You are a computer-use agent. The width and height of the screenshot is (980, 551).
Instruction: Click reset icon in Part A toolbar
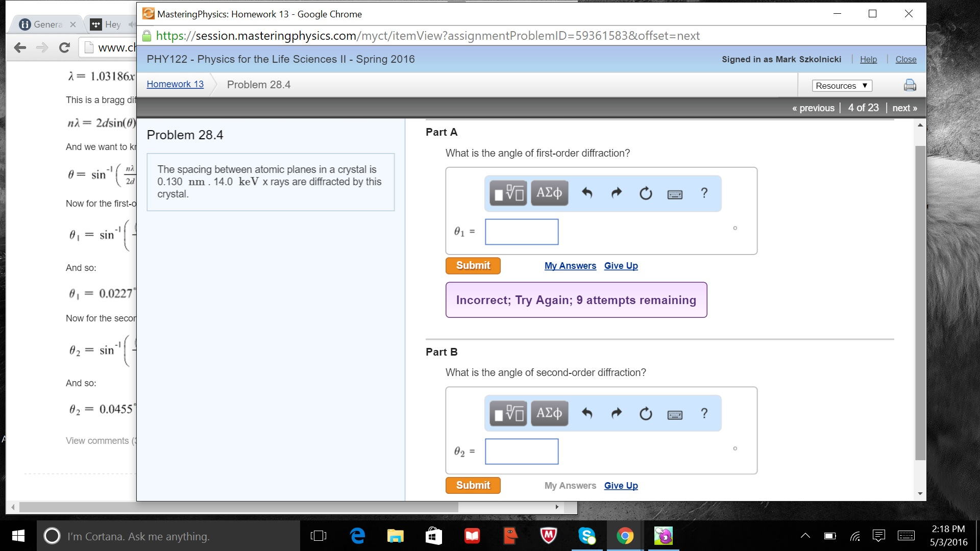click(x=646, y=193)
